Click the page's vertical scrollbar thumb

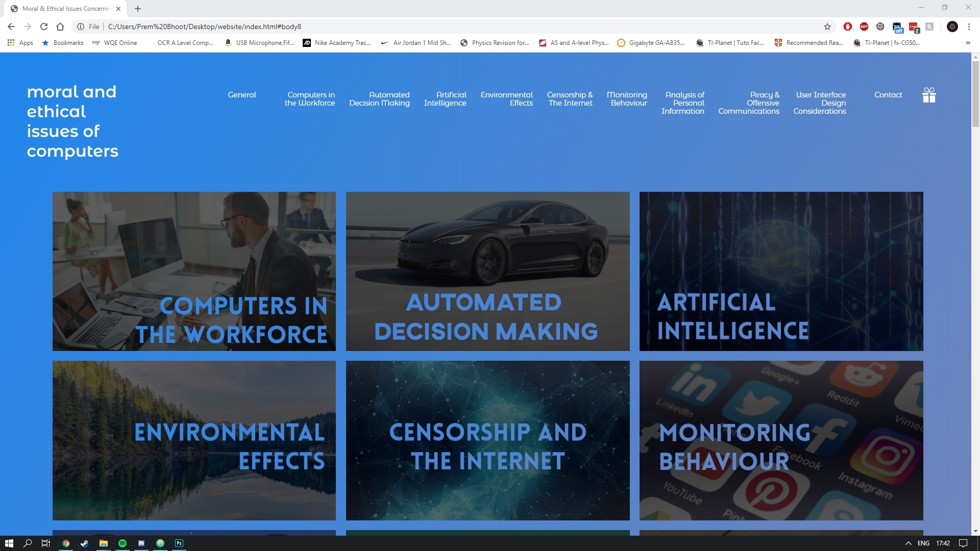975,94
